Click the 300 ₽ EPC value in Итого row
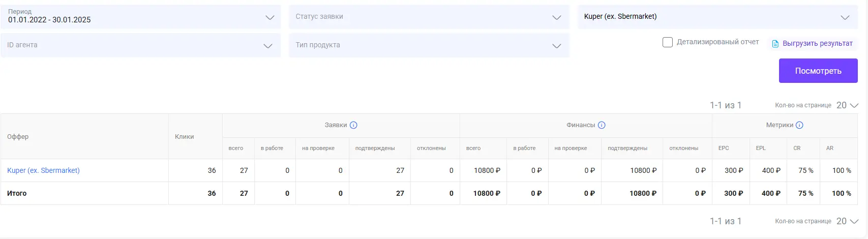 (733, 193)
